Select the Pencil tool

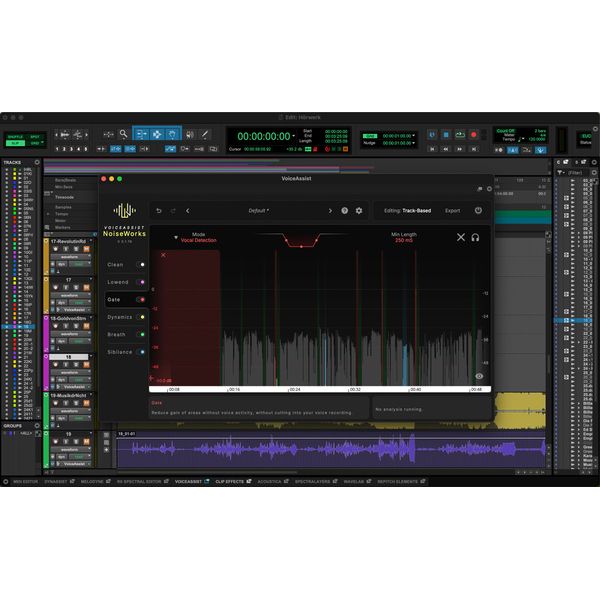click(x=205, y=134)
